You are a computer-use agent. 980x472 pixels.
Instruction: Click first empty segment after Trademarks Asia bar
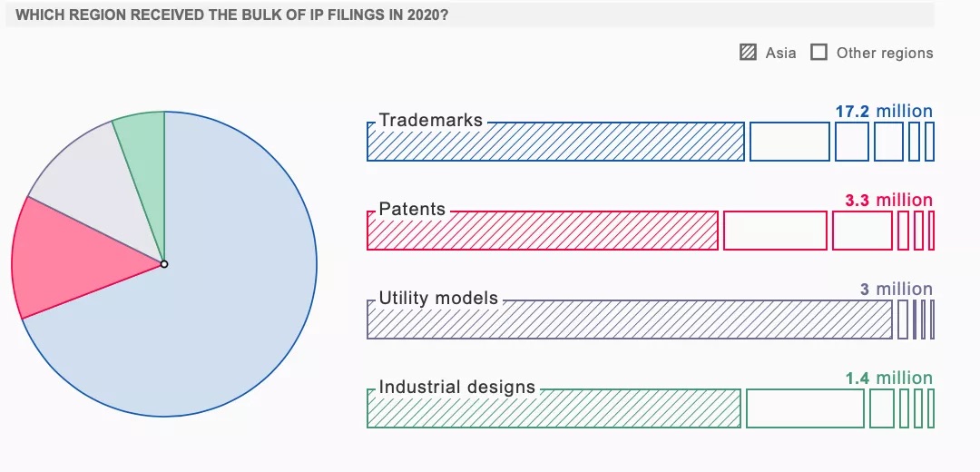coord(790,142)
